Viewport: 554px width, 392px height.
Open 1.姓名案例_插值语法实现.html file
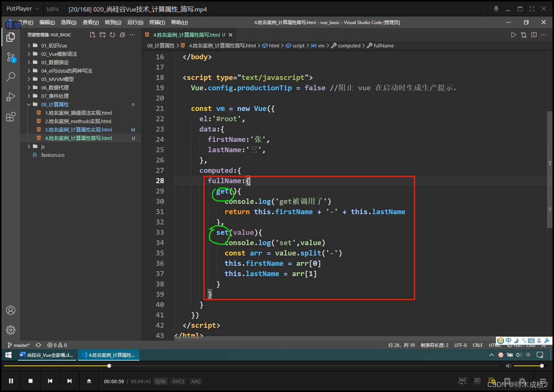78,113
